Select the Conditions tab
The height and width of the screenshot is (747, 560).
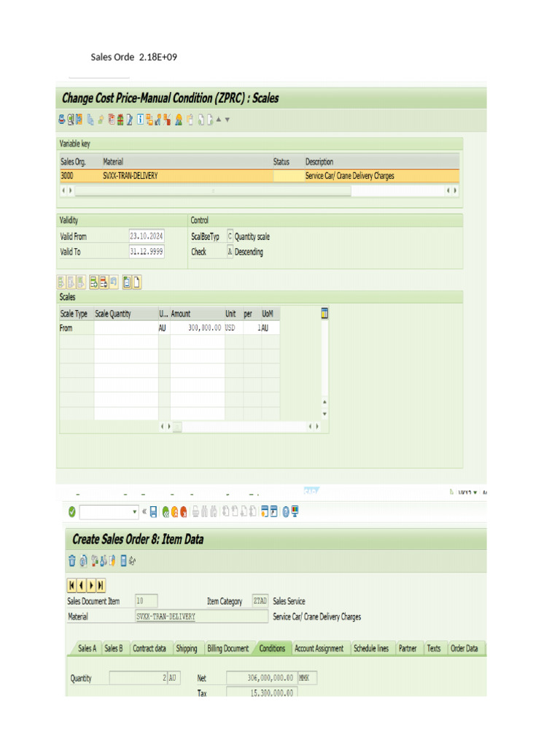point(273,649)
